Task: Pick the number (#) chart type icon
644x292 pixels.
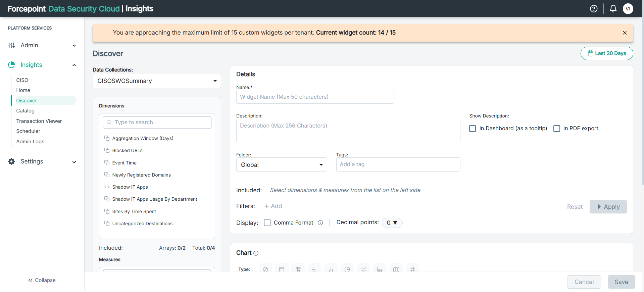Action: (x=412, y=269)
